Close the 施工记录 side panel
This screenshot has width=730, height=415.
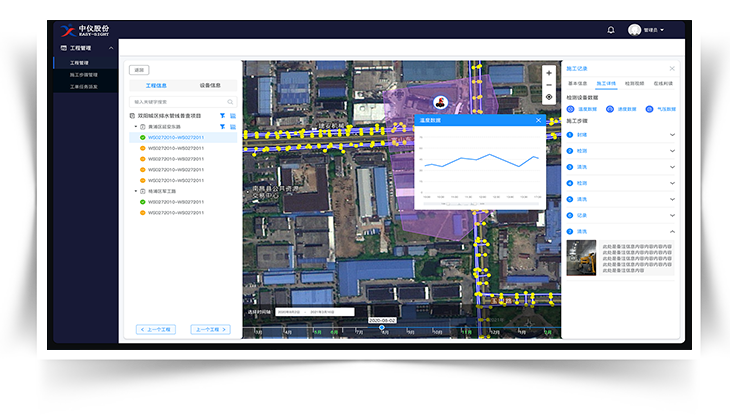pyautogui.click(x=672, y=68)
